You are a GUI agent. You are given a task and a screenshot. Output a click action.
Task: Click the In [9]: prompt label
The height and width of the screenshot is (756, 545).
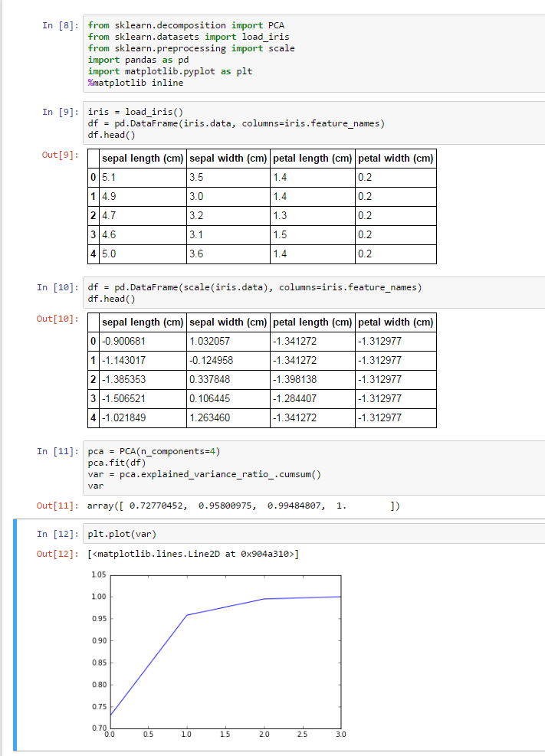coord(61,112)
